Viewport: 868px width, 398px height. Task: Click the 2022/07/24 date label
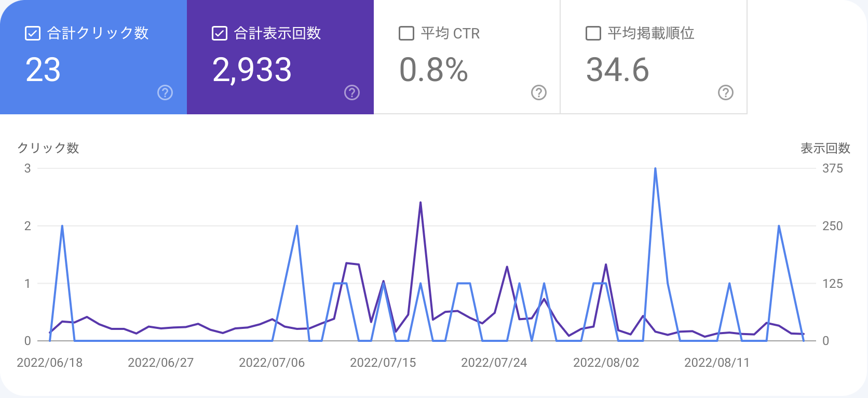point(494,363)
